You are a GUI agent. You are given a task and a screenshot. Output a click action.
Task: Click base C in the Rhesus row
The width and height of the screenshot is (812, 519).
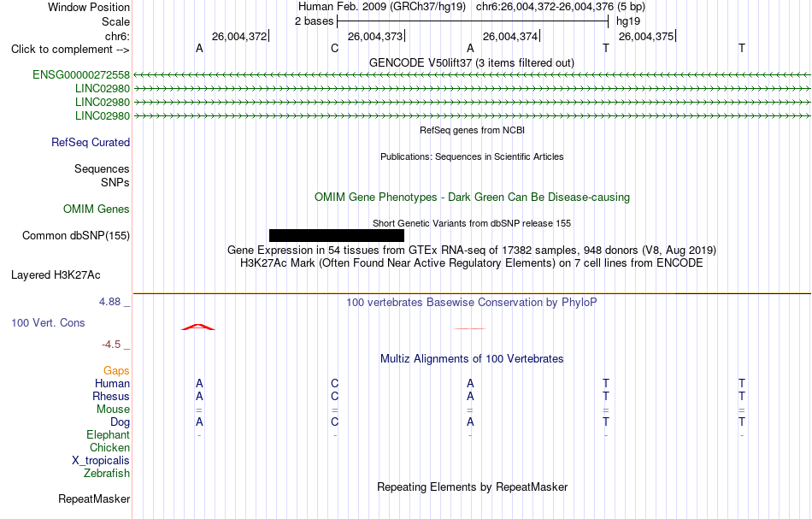point(334,396)
